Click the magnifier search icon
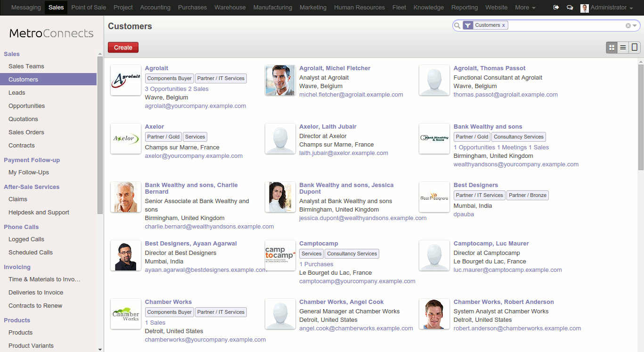Image resolution: width=644 pixels, height=352 pixels. click(457, 25)
